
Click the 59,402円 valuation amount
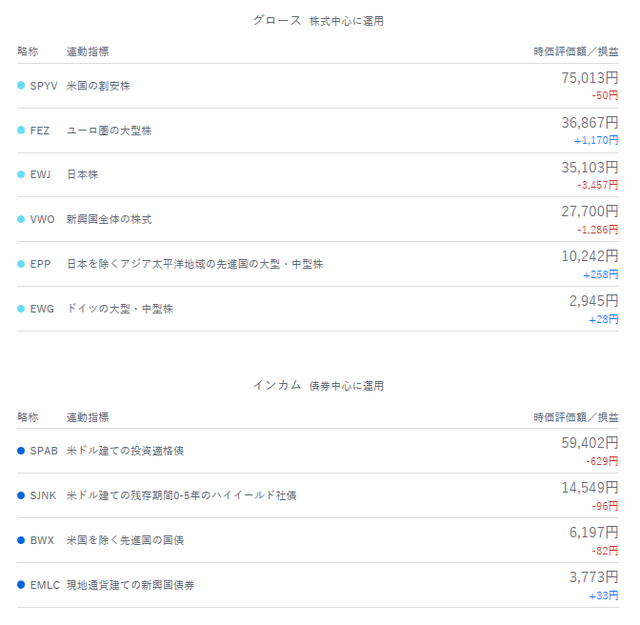coord(590,443)
